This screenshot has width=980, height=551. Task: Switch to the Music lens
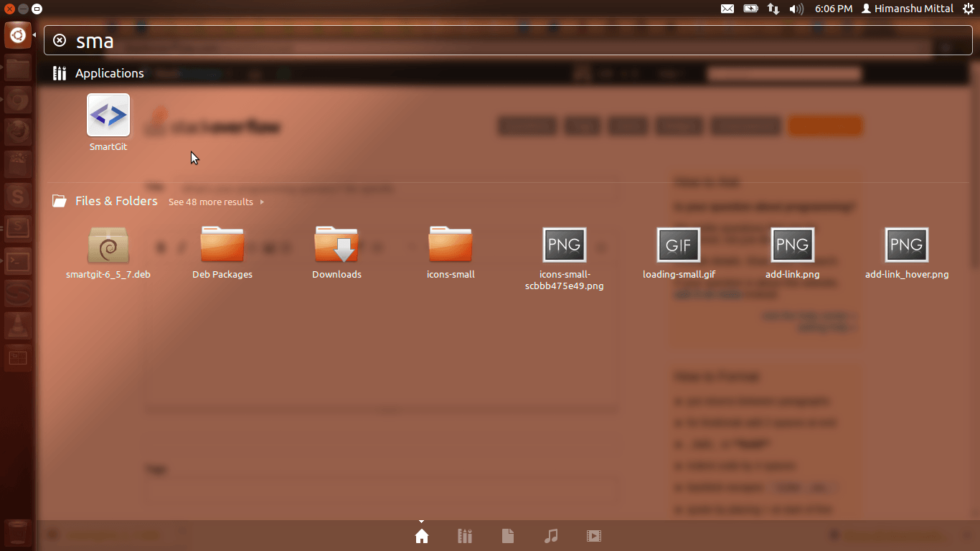click(x=551, y=536)
